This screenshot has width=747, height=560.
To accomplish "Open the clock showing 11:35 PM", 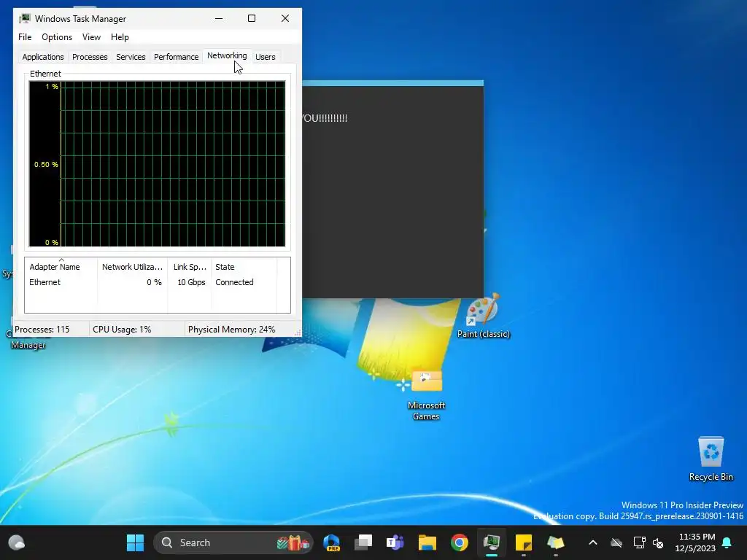I will pyautogui.click(x=695, y=542).
